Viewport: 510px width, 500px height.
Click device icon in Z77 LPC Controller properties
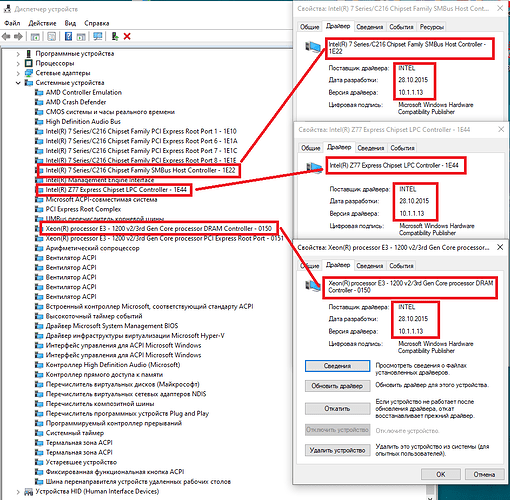tap(314, 167)
